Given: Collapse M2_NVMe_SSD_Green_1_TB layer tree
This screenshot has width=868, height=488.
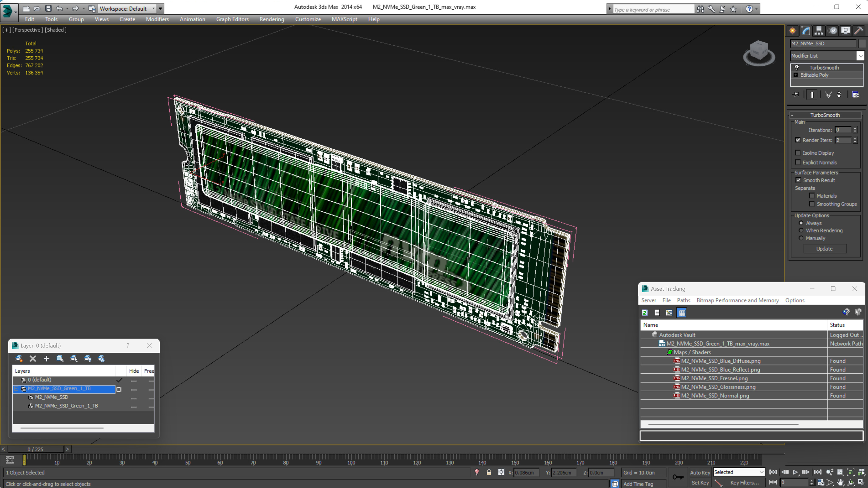Looking at the screenshot, I should tap(16, 389).
